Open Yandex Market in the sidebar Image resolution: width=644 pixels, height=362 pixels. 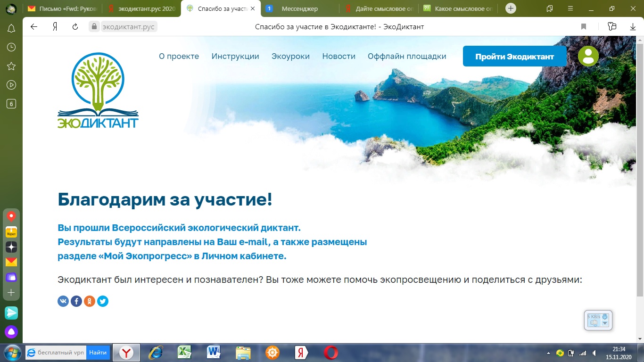click(11, 232)
